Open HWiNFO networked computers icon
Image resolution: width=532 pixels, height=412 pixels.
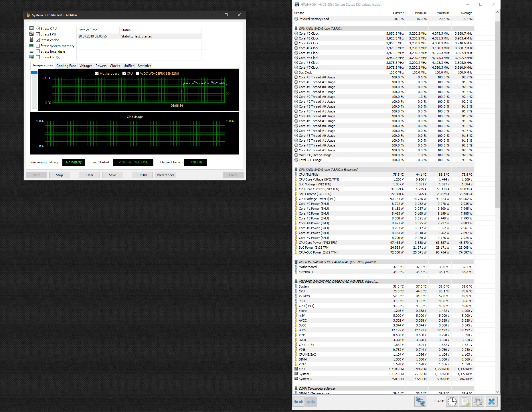[x=420, y=402]
